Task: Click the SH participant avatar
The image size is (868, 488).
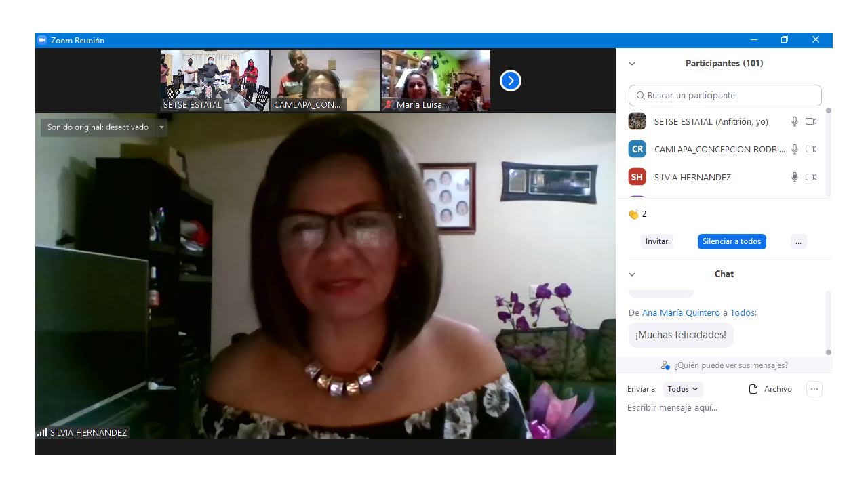Action: (637, 177)
